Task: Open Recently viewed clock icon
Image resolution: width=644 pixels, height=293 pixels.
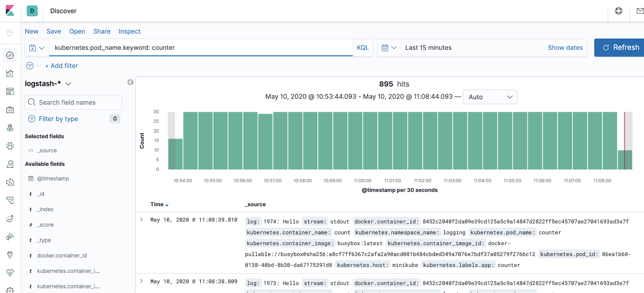Action: pyautogui.click(x=10, y=33)
